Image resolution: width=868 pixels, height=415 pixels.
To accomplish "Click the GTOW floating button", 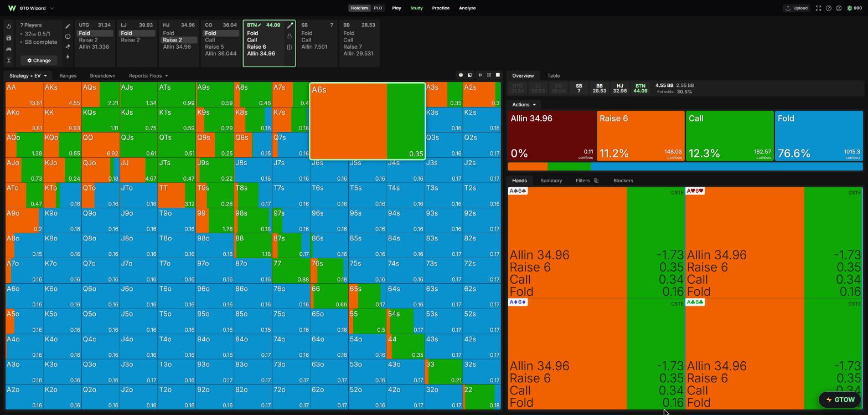I will 840,399.
